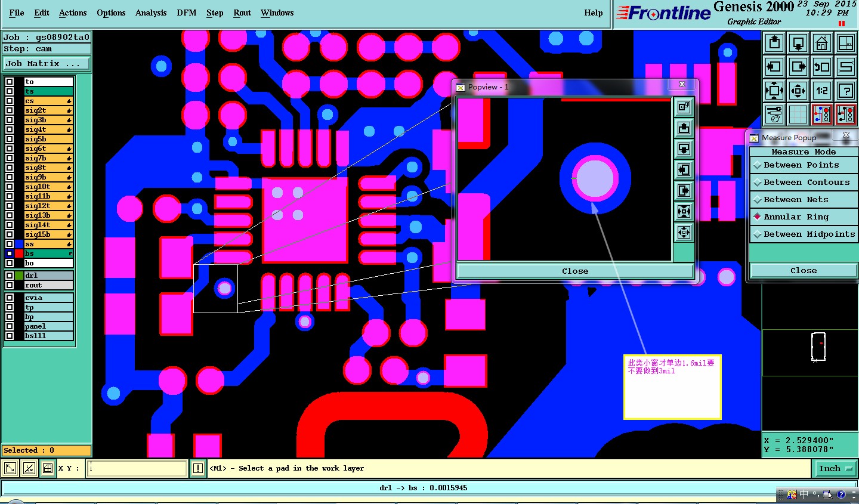Click the colored nets traffic-light icon
The image size is (859, 504).
pos(822,115)
